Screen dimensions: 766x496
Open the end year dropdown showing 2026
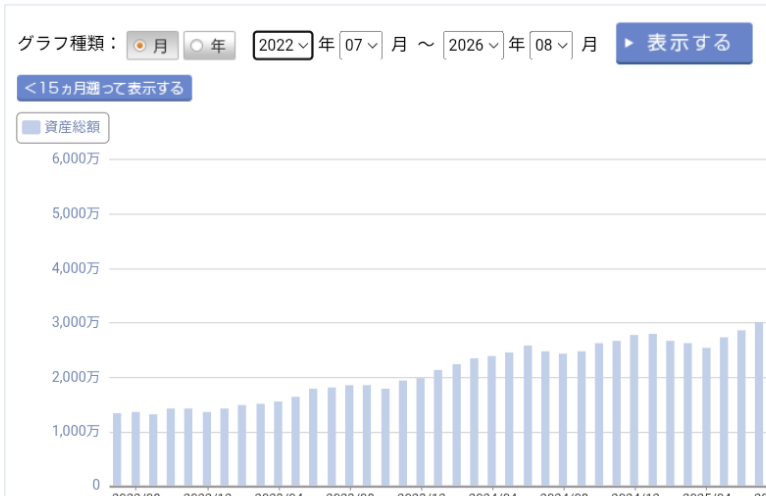point(473,45)
